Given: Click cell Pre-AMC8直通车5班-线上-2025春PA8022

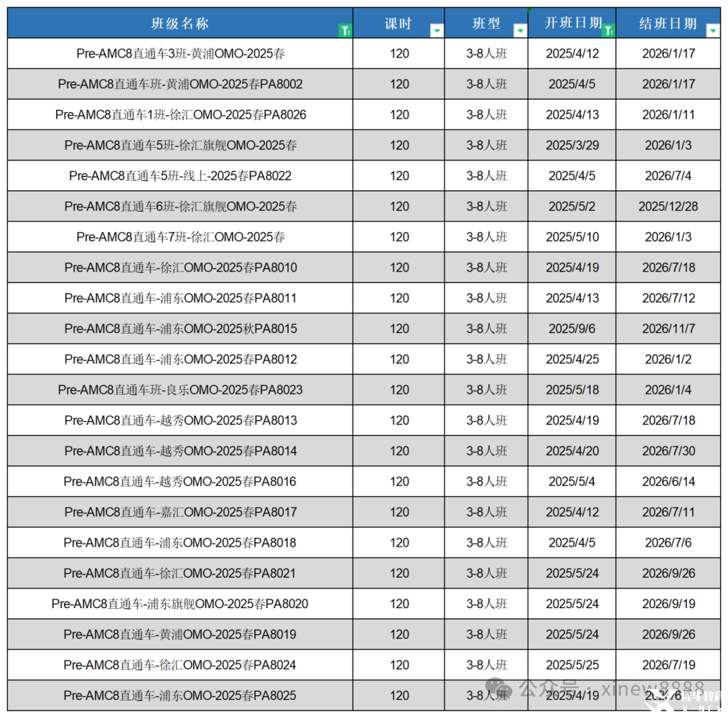Looking at the screenshot, I should coord(180,176).
